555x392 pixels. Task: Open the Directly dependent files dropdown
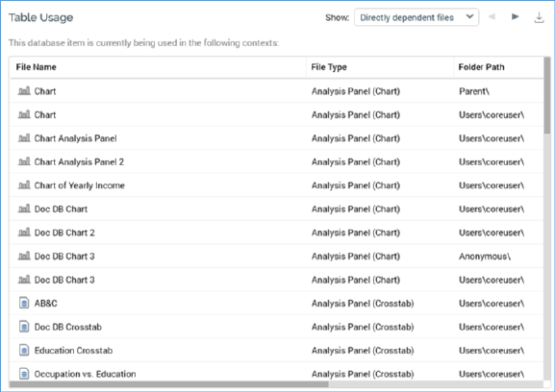416,17
